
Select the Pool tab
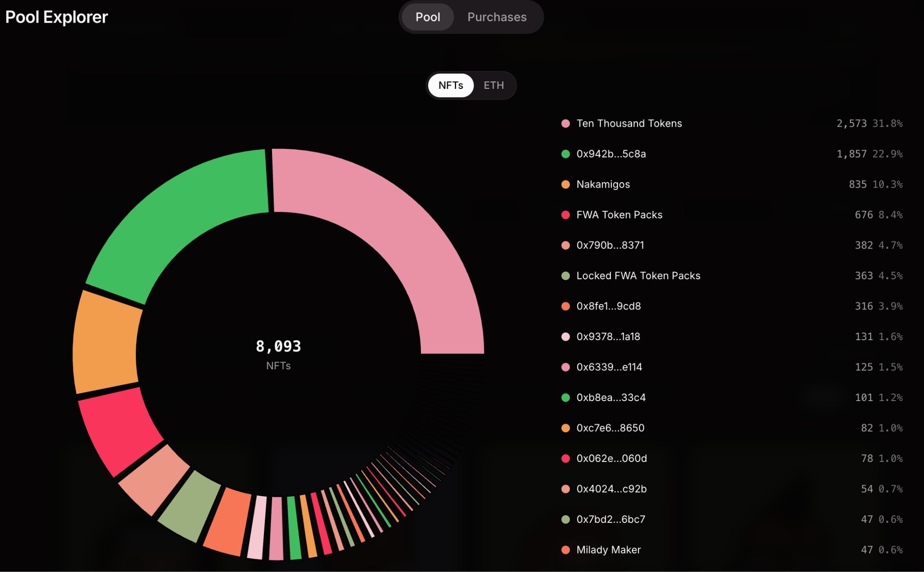427,17
